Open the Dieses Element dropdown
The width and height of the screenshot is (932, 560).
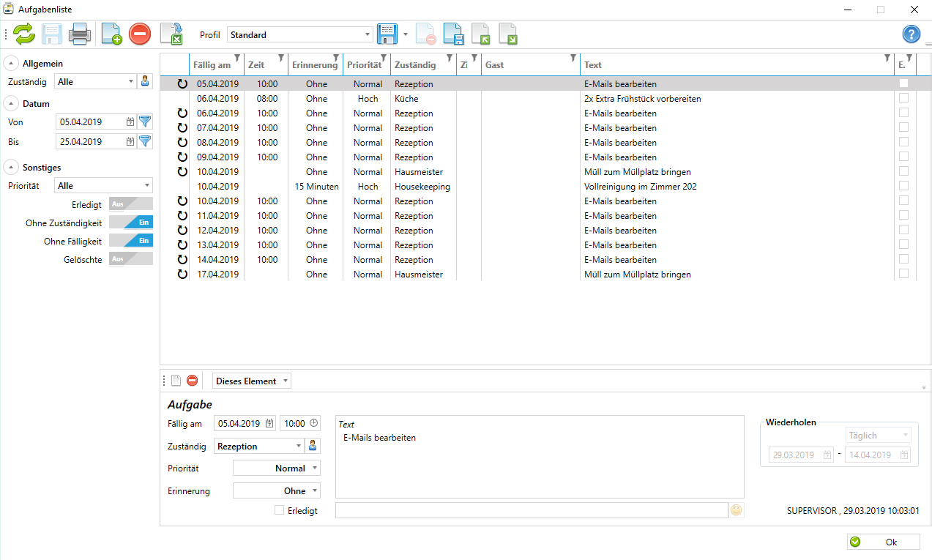click(x=251, y=381)
